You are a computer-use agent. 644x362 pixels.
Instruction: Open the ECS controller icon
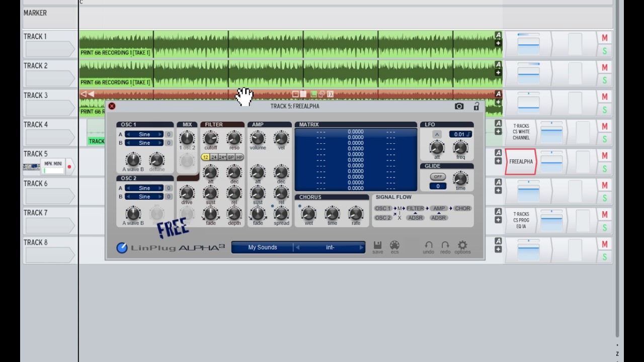[x=394, y=246]
